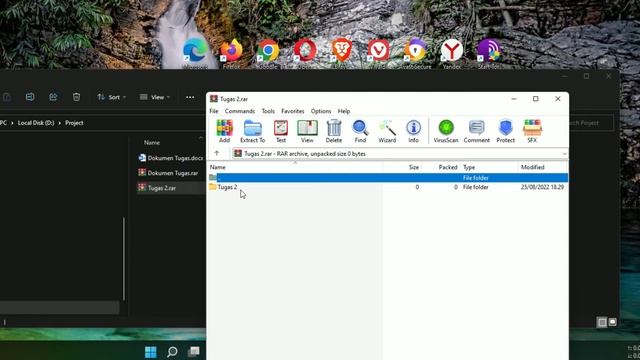Expand the WinRAR address bar dropdown
Viewport: 640px width, 360px height.
[x=564, y=154]
